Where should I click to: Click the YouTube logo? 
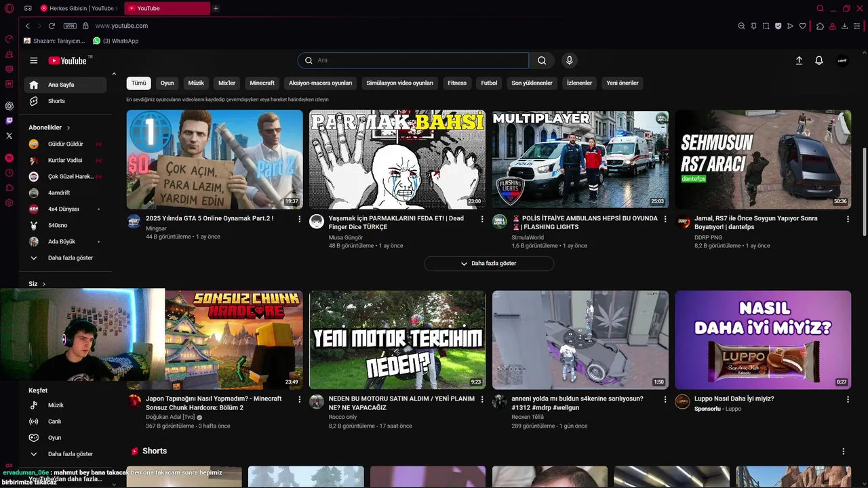(67, 60)
